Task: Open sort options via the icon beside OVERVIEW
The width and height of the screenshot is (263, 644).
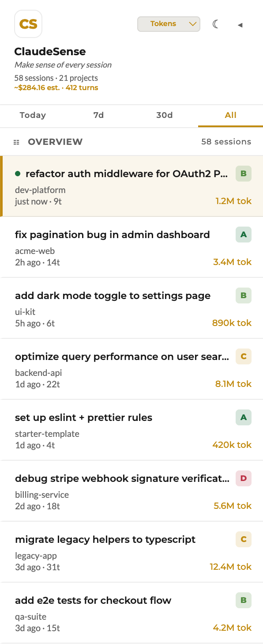Action: 16,142
